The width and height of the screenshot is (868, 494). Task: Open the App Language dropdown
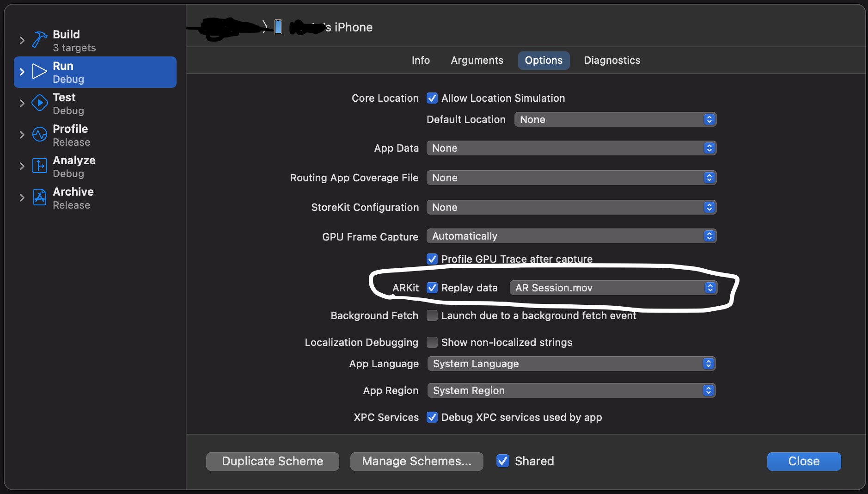click(x=571, y=364)
